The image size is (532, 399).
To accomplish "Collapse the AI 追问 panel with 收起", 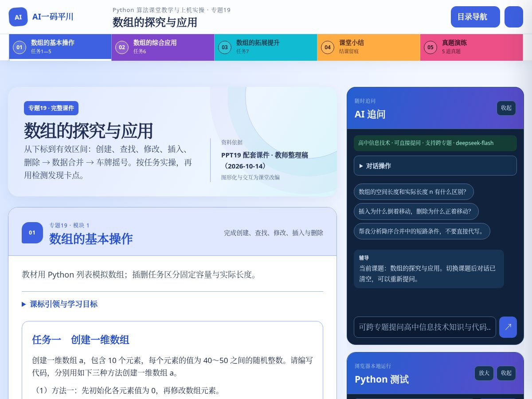I will (506, 108).
